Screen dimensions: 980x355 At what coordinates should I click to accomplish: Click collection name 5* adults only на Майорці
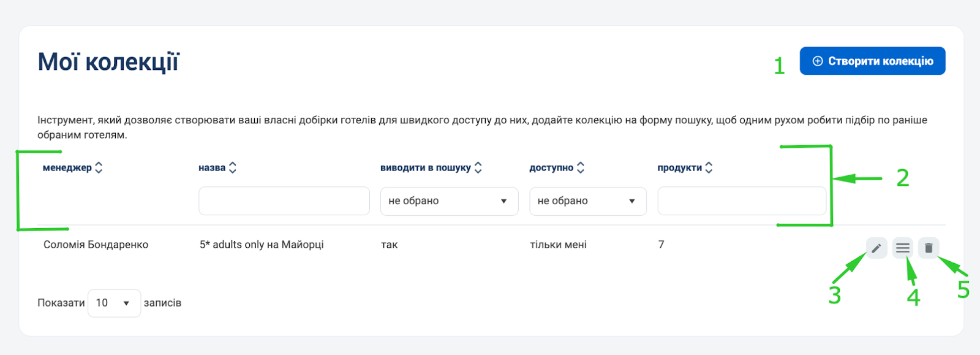262,245
